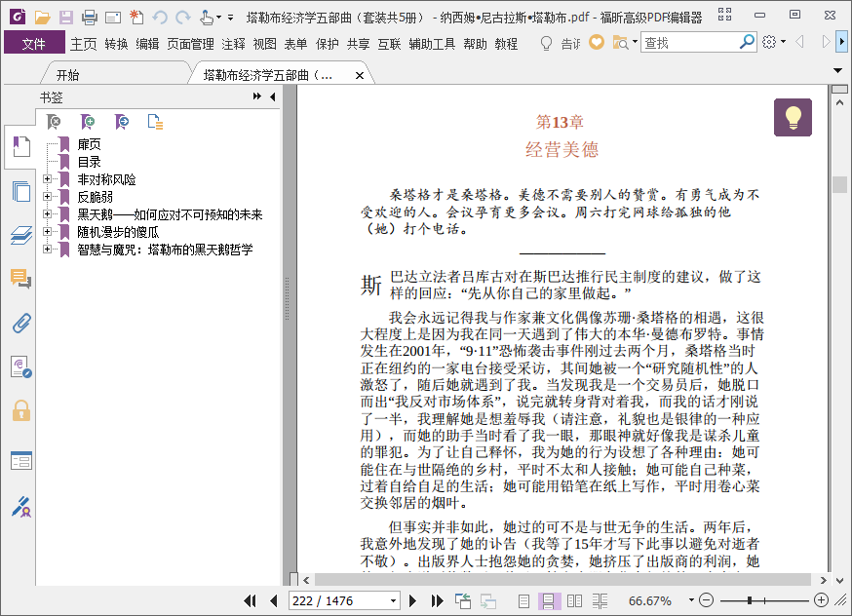Select the hand tool in the quick toolbar
This screenshot has width=852, height=616.
tap(207, 18)
